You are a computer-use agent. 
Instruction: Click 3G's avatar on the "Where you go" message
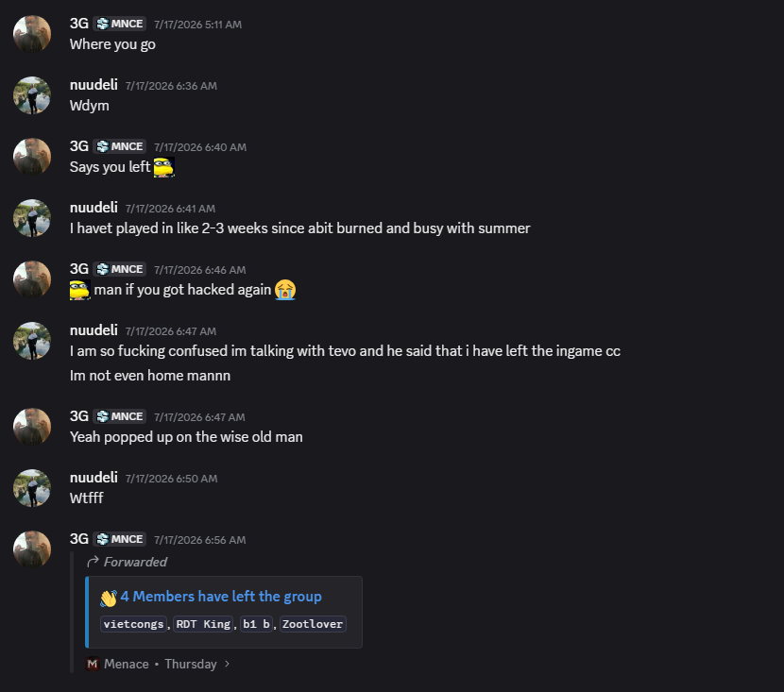pyautogui.click(x=32, y=34)
